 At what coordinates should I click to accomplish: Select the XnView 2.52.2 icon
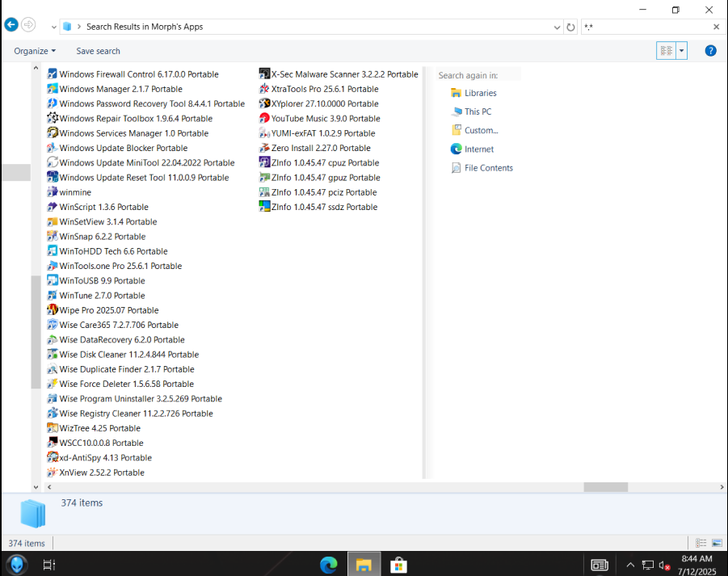[53, 473]
